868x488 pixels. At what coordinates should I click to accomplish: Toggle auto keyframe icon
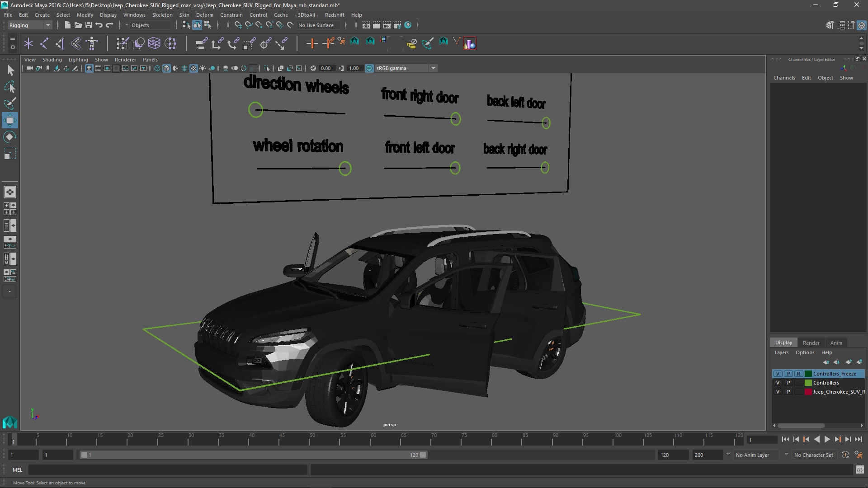(845, 455)
